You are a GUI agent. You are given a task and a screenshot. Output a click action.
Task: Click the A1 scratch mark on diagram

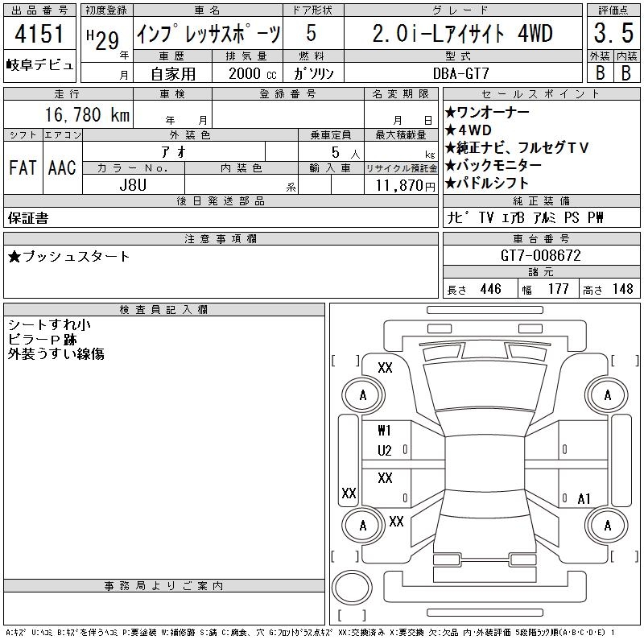coord(584,499)
